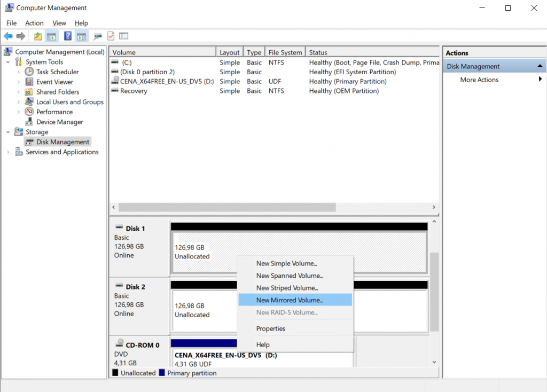547x392 pixels.
Task: Open the Task Scheduler clock icon
Action: tap(29, 72)
